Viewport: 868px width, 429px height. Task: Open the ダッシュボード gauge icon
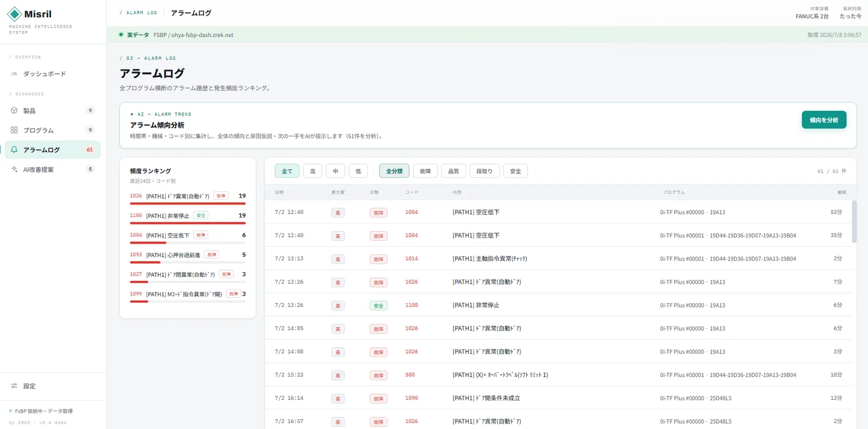tap(14, 74)
